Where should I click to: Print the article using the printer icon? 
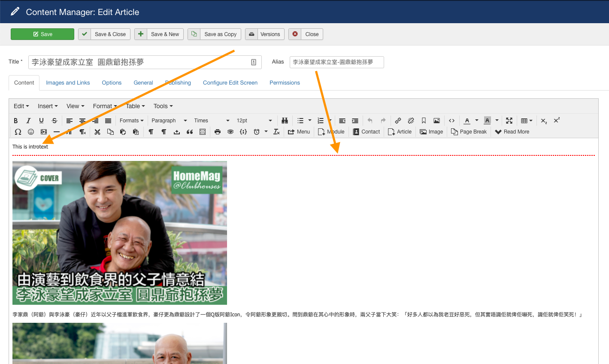pos(218,132)
